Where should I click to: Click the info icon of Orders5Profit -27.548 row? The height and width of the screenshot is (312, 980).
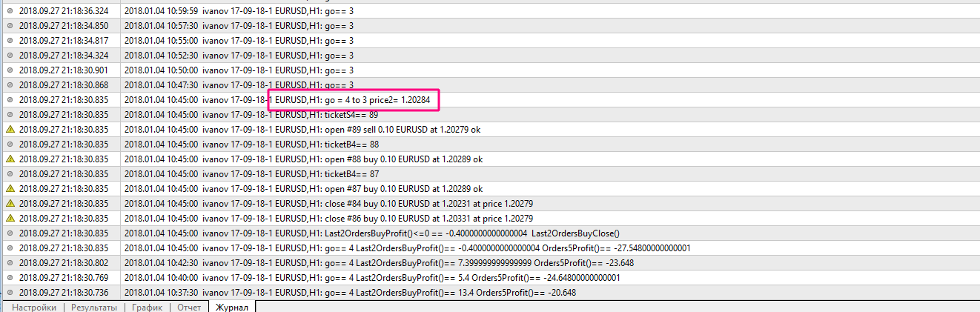(x=10, y=248)
